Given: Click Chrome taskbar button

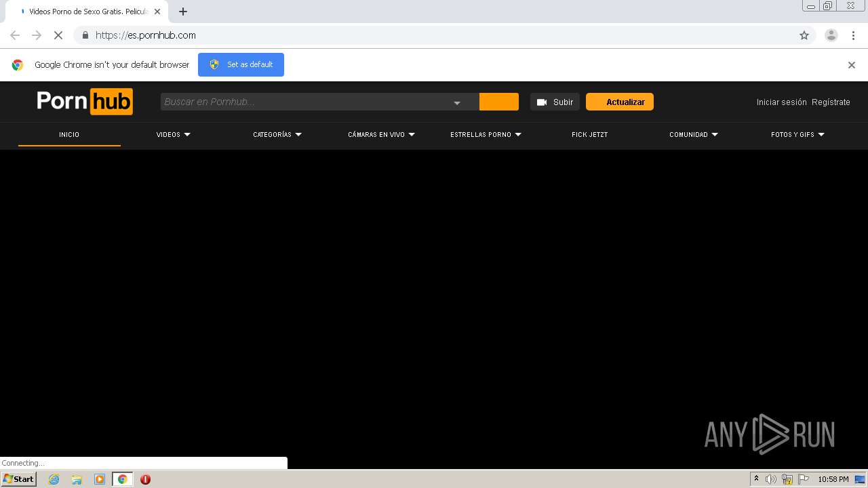Looking at the screenshot, I should 123,479.
